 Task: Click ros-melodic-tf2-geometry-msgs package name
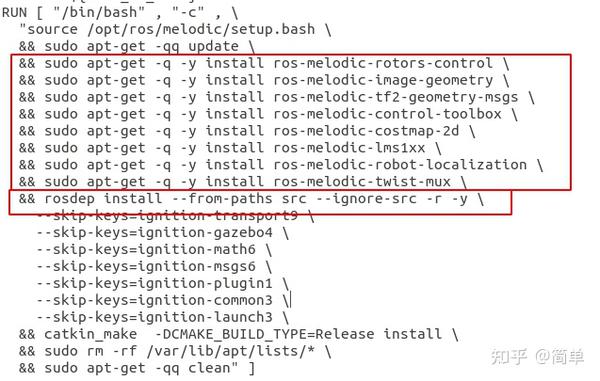coord(396,97)
